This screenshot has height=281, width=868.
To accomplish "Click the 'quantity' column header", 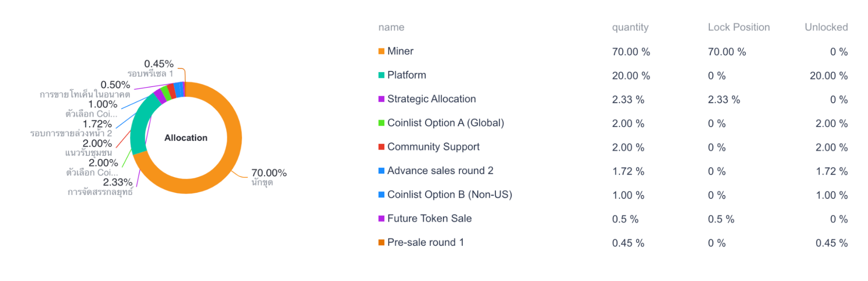I will pyautogui.click(x=630, y=27).
